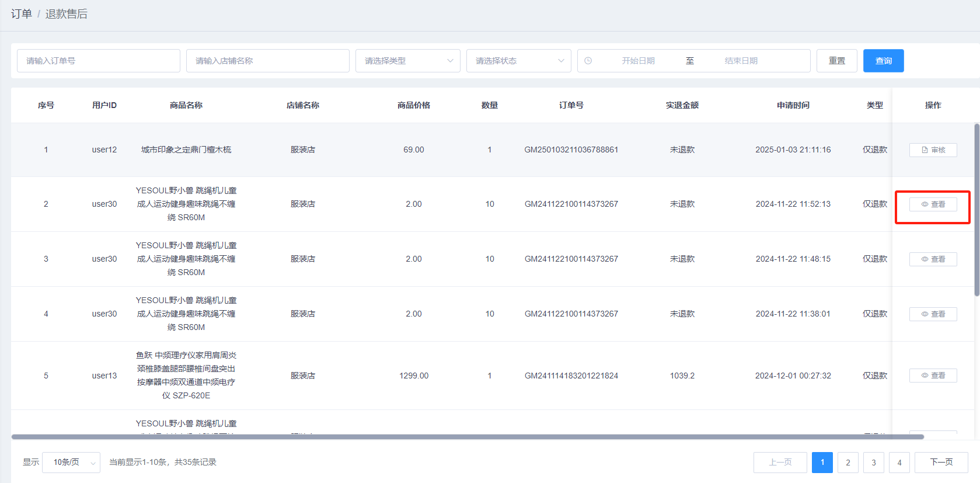View the user13 refund record

click(933, 376)
